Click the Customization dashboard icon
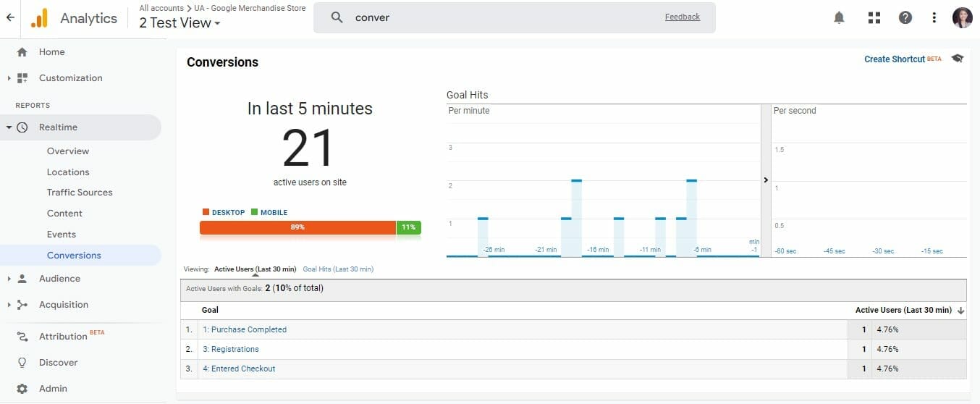This screenshot has width=980, height=404. click(x=22, y=78)
